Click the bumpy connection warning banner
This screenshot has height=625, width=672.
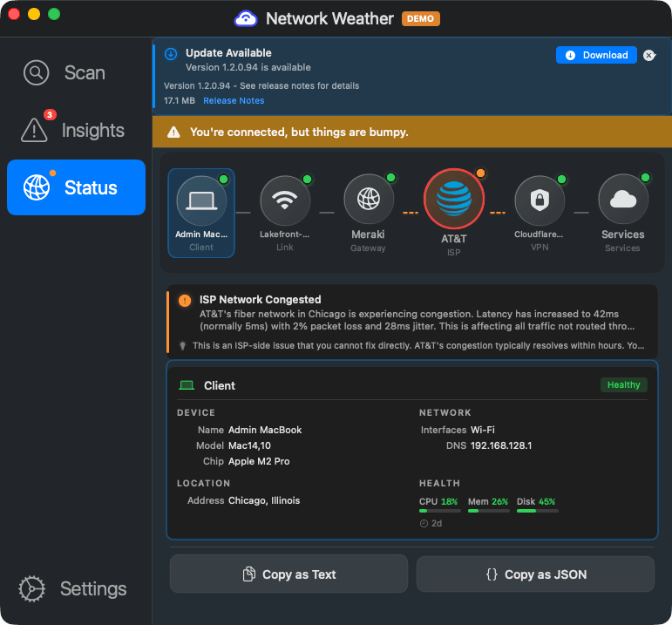pos(412,132)
